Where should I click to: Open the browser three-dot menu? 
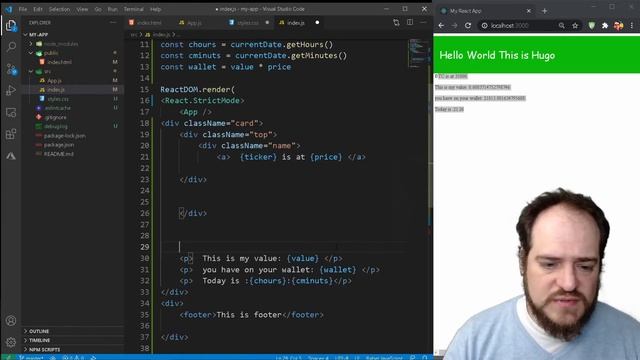coord(632,25)
